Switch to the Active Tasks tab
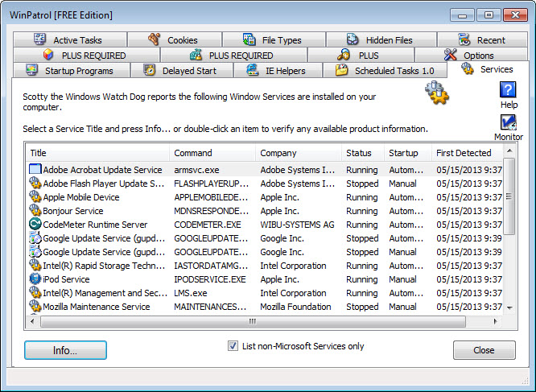 tap(70, 39)
